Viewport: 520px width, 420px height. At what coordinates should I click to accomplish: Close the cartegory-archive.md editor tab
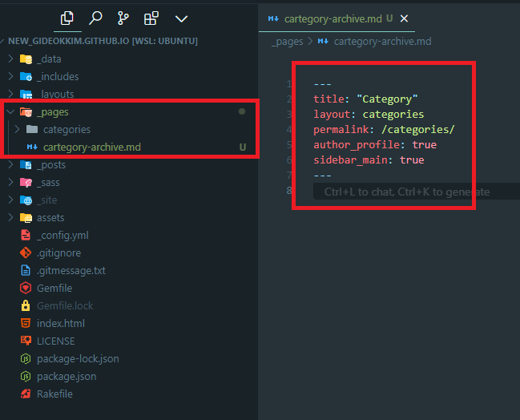coord(404,18)
